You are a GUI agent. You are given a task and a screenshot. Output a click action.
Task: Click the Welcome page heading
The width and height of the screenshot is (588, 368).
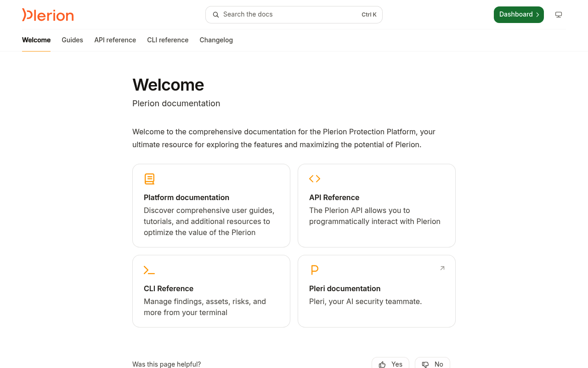point(168,85)
